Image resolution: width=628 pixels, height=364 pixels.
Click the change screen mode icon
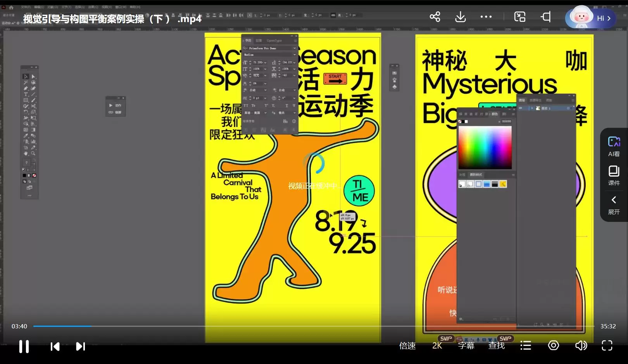coord(29,188)
